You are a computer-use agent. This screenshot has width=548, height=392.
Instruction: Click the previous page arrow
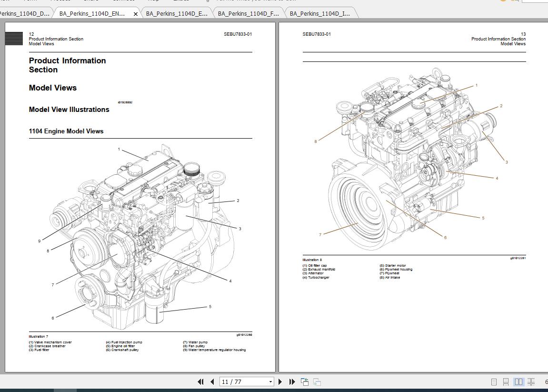[x=211, y=382]
